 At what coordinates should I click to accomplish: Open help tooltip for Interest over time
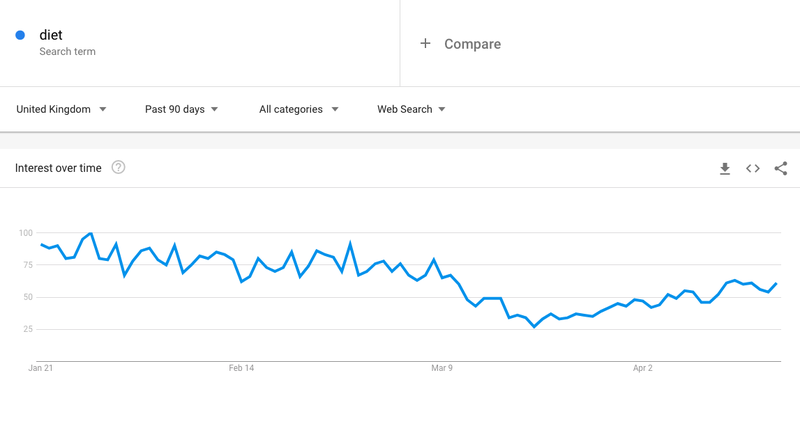click(x=118, y=167)
